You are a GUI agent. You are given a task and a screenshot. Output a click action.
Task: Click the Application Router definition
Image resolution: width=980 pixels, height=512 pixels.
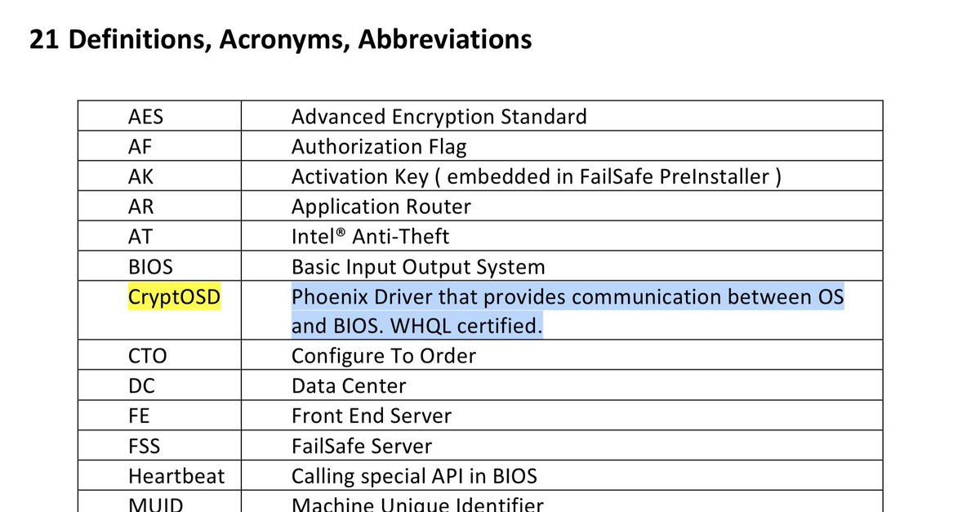[381, 207]
